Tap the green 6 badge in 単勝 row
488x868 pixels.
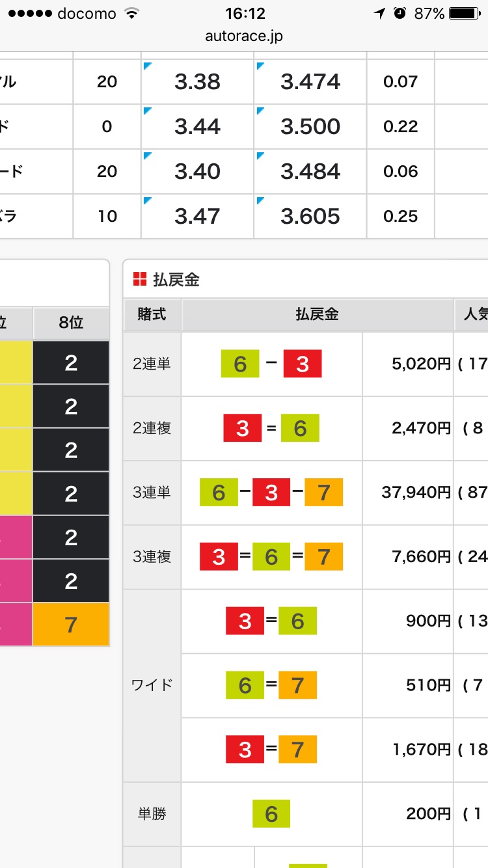[x=271, y=813]
